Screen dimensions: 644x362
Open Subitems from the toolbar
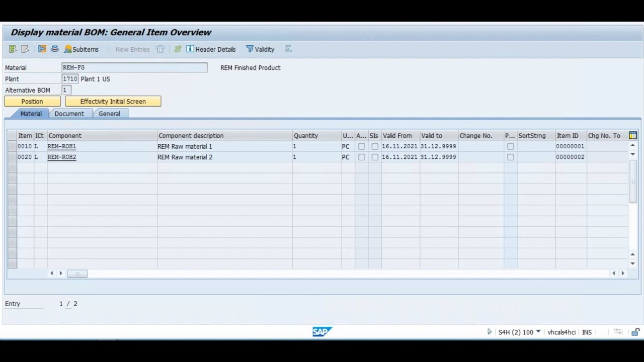point(81,49)
